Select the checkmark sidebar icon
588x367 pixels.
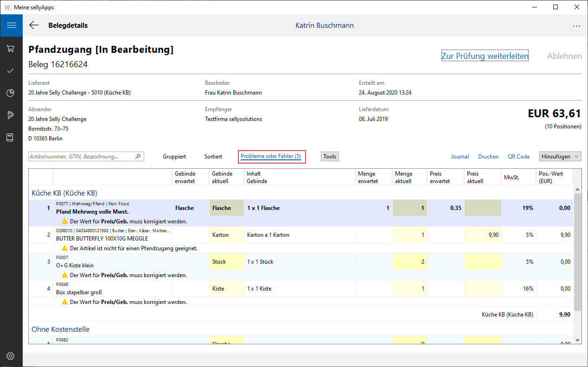click(x=11, y=70)
